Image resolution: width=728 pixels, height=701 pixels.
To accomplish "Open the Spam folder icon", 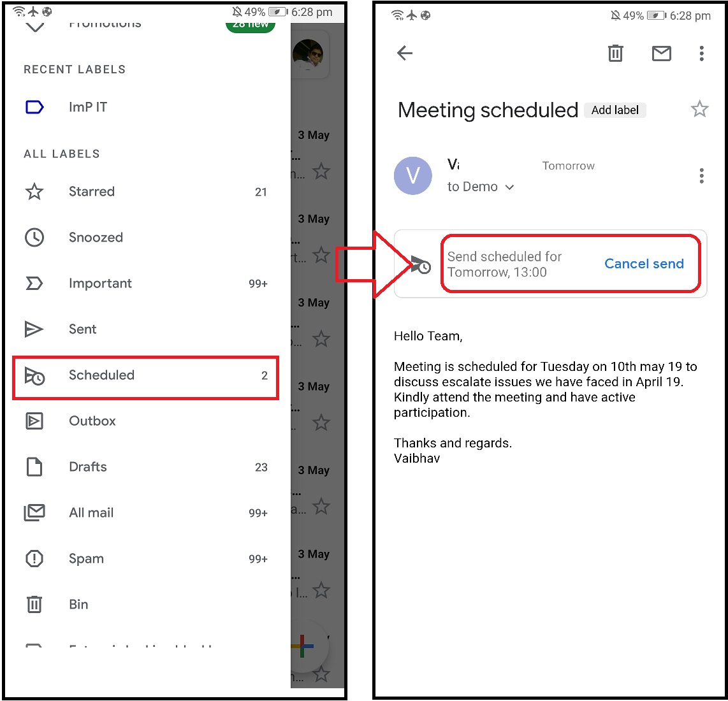I will [x=34, y=559].
